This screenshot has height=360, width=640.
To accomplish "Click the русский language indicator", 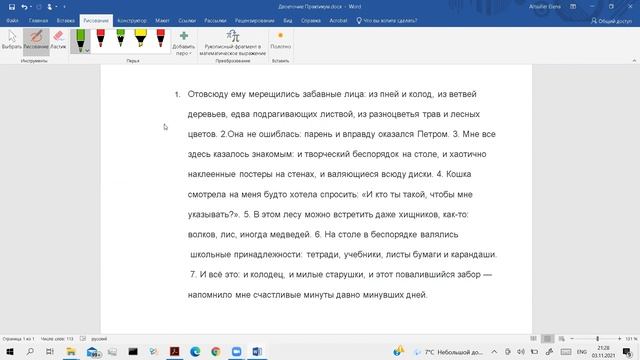I will (99, 339).
